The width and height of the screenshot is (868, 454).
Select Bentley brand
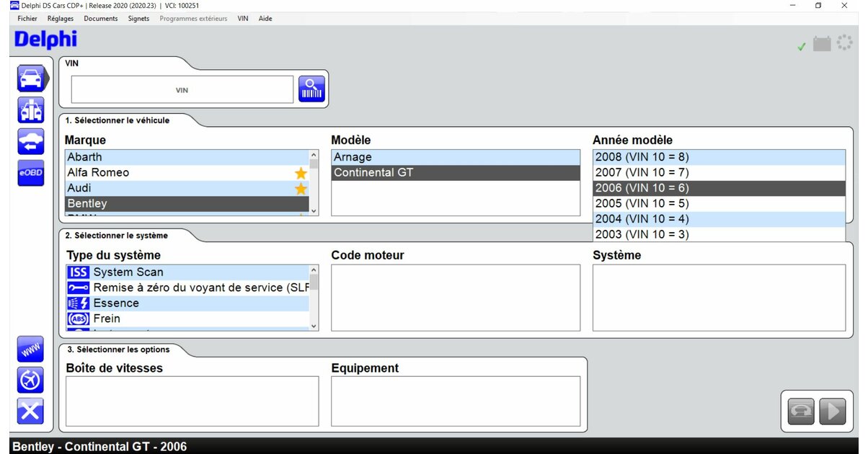187,204
